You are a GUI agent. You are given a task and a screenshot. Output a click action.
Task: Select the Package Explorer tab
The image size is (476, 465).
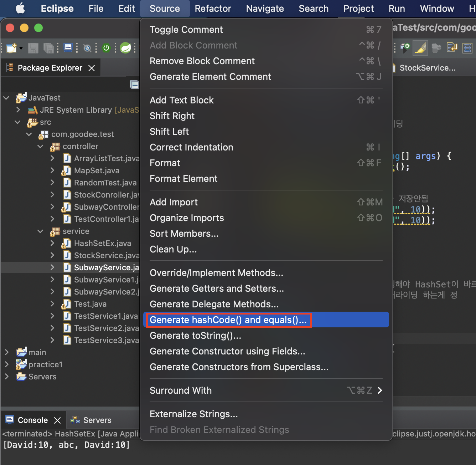click(50, 68)
